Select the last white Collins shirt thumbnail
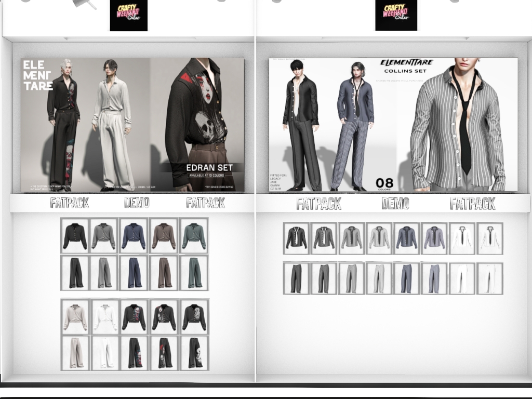This screenshot has height=399, width=532. tap(489, 238)
